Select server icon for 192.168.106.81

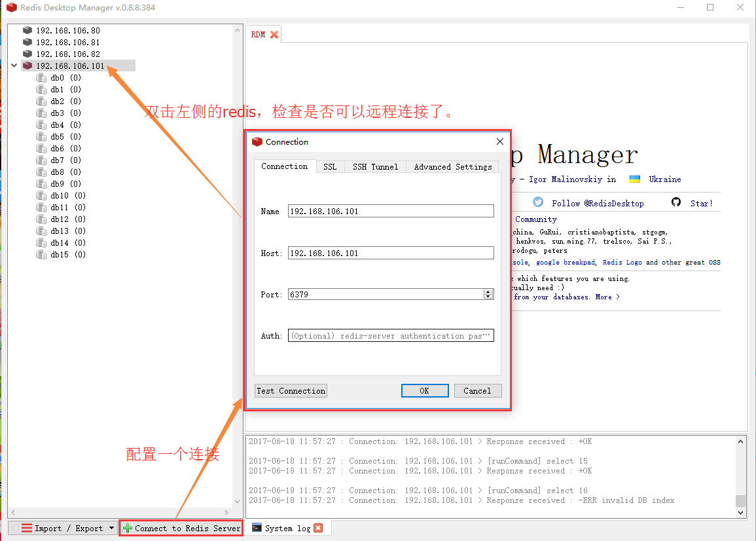[27, 42]
